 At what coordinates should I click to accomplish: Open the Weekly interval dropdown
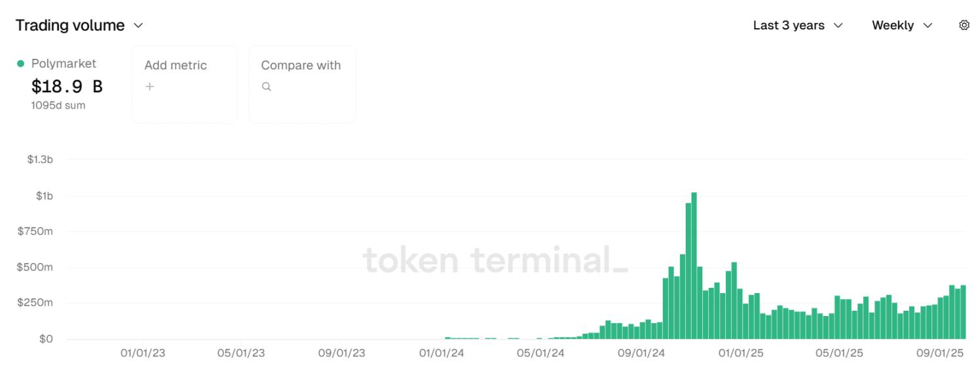[x=901, y=26]
